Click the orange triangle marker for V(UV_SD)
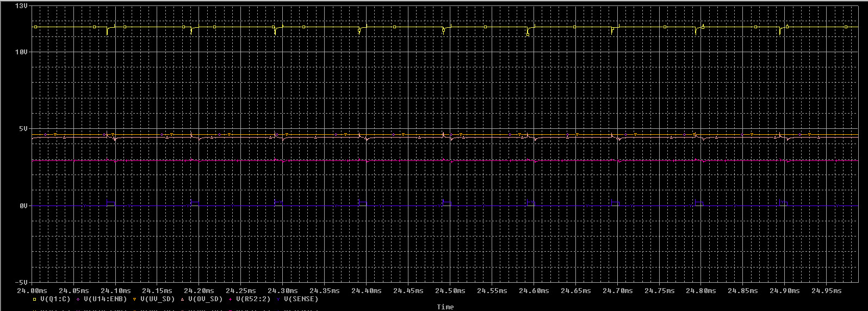 tap(134, 299)
